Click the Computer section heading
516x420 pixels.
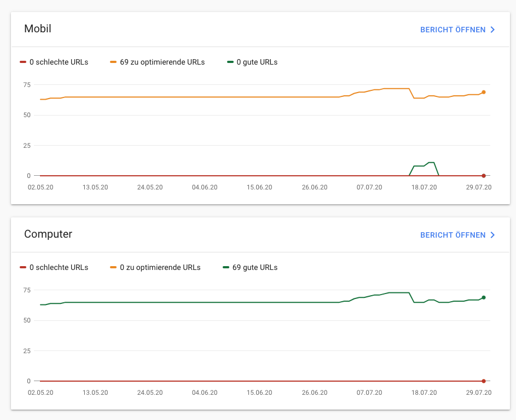coord(48,234)
